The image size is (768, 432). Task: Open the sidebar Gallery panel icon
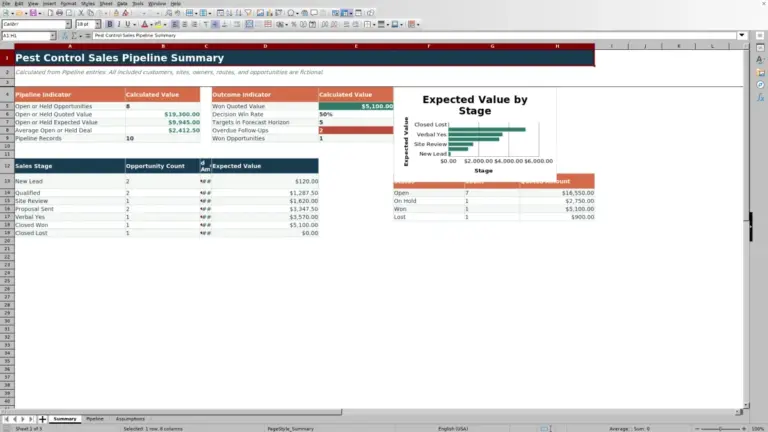tap(760, 72)
